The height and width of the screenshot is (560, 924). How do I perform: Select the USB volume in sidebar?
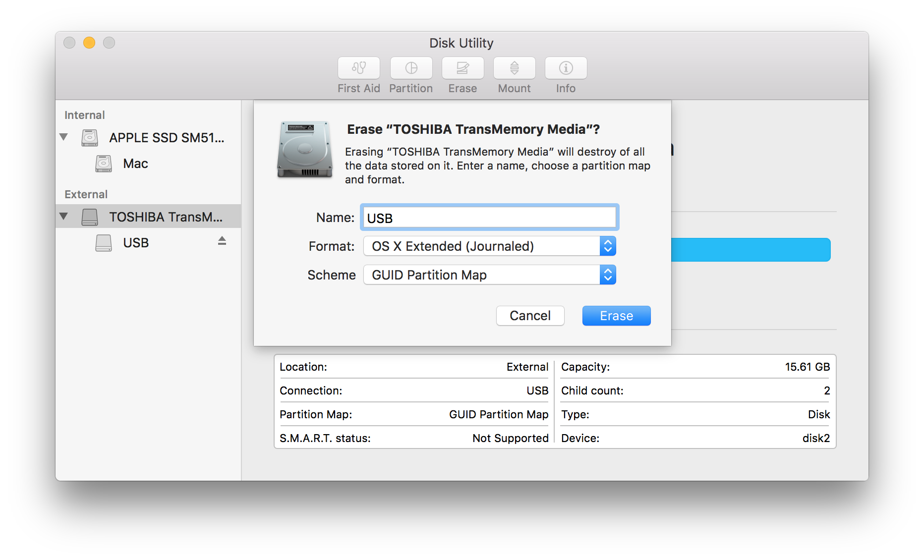[135, 243]
